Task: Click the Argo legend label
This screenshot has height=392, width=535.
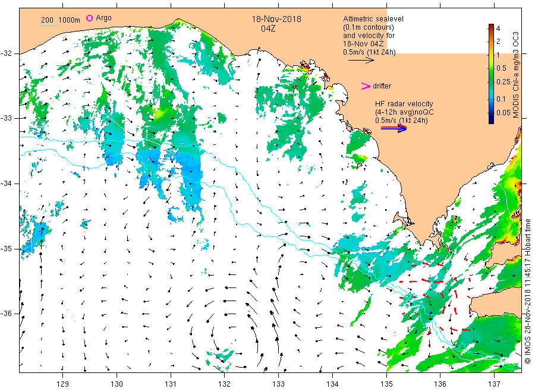Action: pos(103,18)
